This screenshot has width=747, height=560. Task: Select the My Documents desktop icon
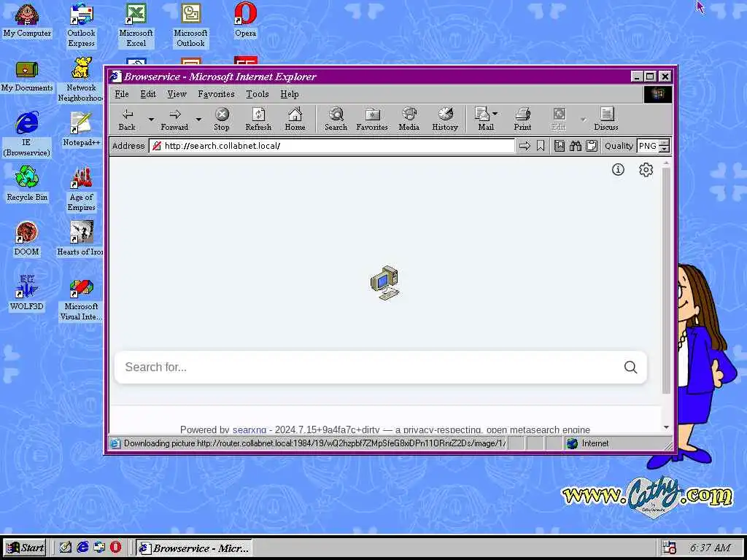click(x=27, y=75)
